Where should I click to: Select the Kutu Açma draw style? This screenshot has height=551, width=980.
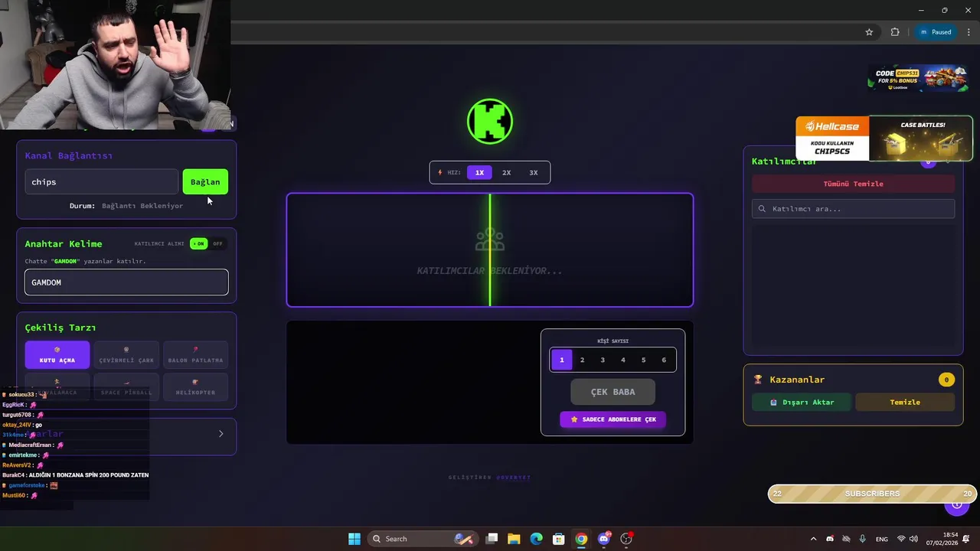coord(57,355)
